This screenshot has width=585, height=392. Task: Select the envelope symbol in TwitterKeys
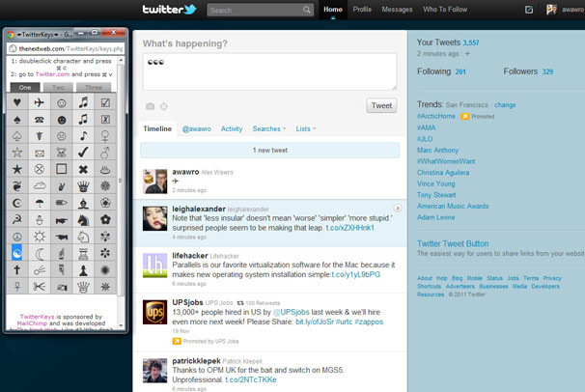pos(40,153)
